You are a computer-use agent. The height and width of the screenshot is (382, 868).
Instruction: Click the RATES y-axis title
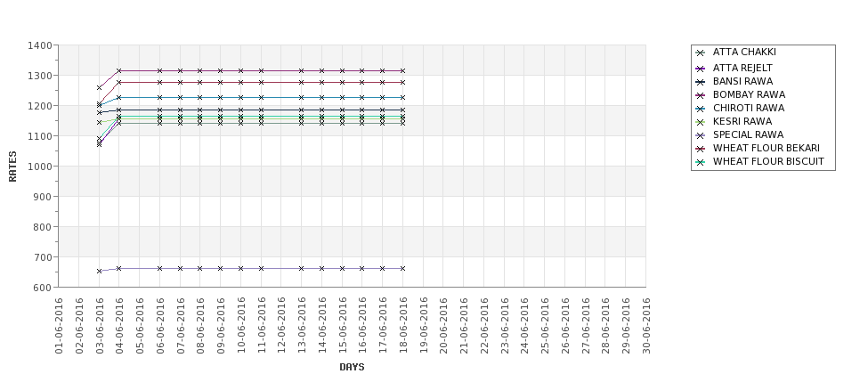point(12,166)
